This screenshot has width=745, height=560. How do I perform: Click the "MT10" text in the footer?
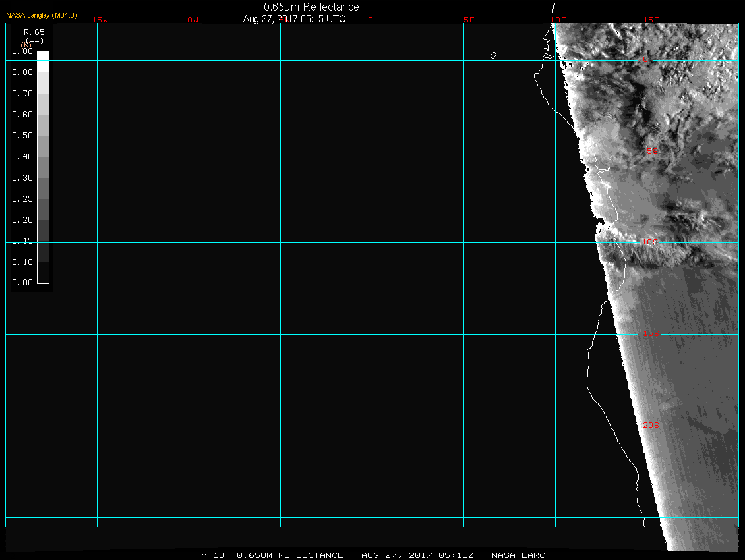click(x=213, y=555)
